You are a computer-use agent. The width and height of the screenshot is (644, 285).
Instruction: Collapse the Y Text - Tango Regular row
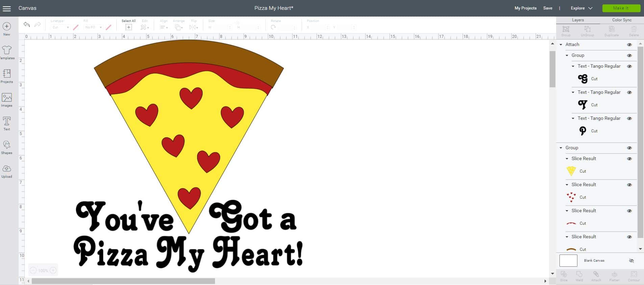(573, 92)
